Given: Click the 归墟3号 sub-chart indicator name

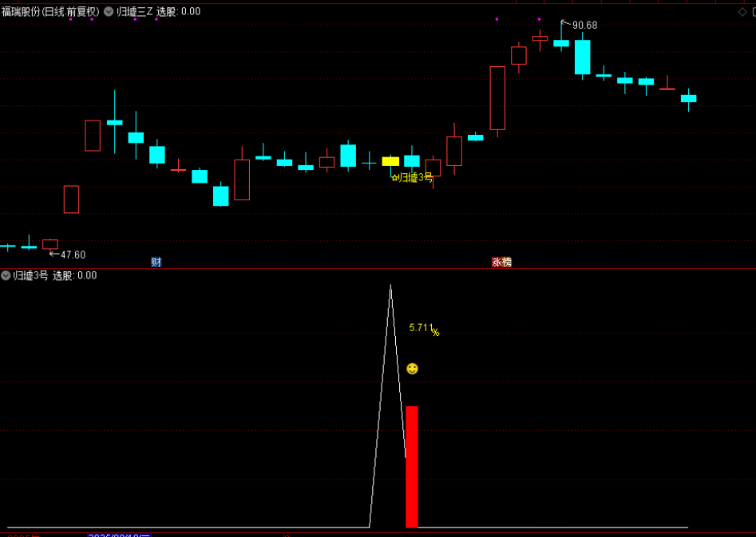Looking at the screenshot, I should [30, 275].
